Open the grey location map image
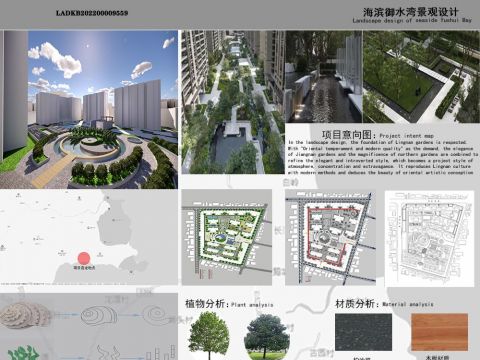 (89, 237)
